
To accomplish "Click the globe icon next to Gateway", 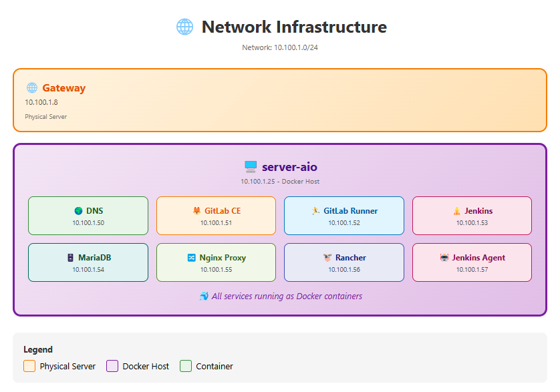I will point(32,87).
